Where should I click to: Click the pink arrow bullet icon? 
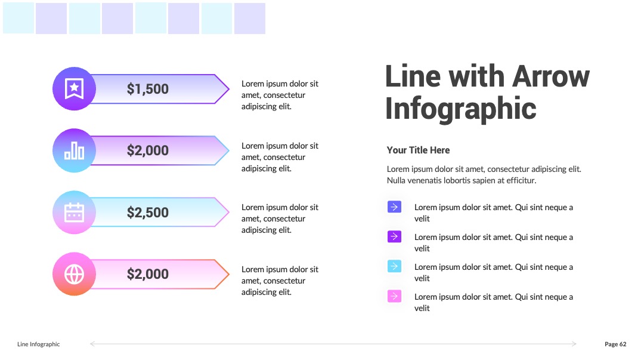394,296
